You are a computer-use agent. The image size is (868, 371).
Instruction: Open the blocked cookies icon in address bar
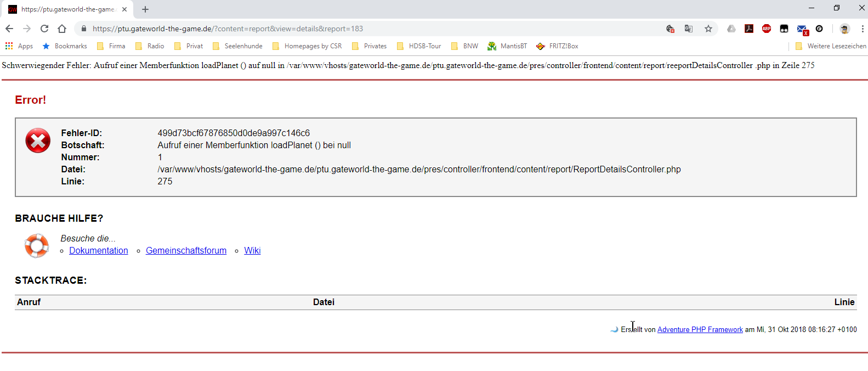point(670,29)
